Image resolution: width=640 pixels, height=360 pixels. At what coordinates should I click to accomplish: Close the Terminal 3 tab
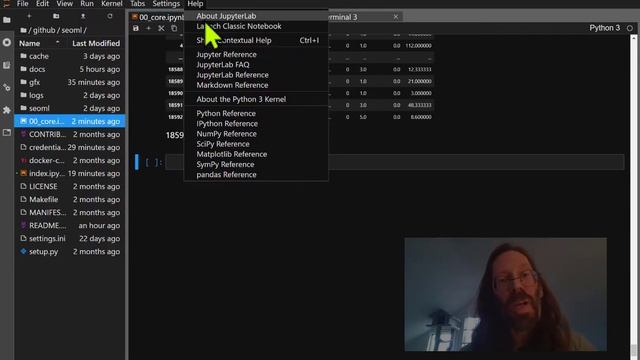(x=396, y=17)
